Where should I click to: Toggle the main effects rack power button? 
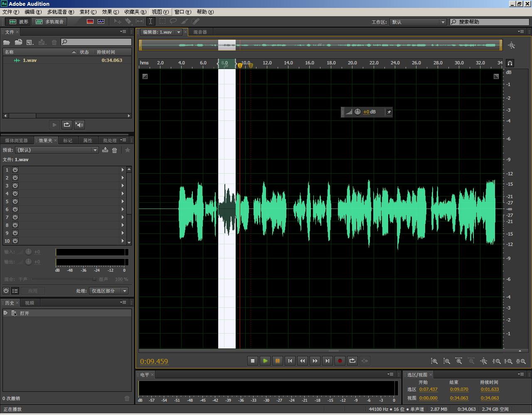[x=6, y=291]
